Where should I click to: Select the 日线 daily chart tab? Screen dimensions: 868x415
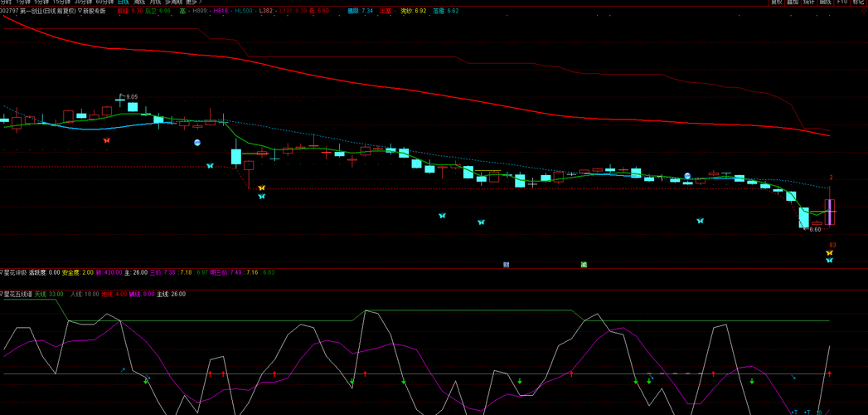(124, 2)
